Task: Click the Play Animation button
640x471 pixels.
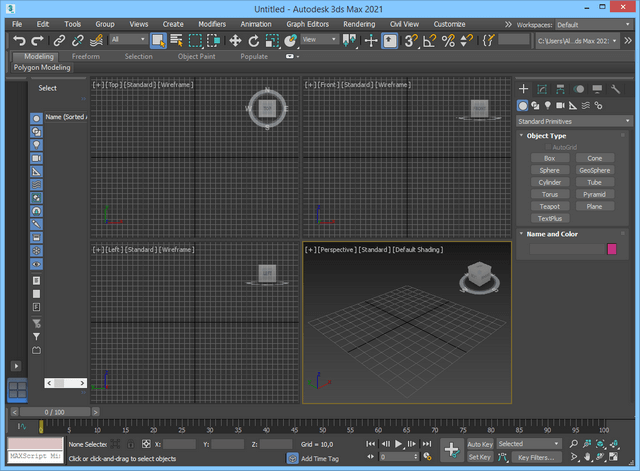Action: [399, 443]
